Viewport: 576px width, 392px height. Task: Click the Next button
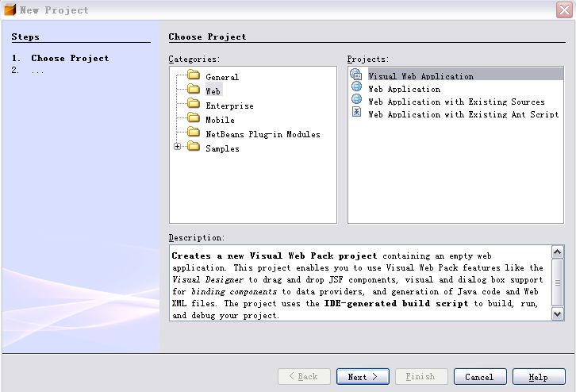(363, 377)
